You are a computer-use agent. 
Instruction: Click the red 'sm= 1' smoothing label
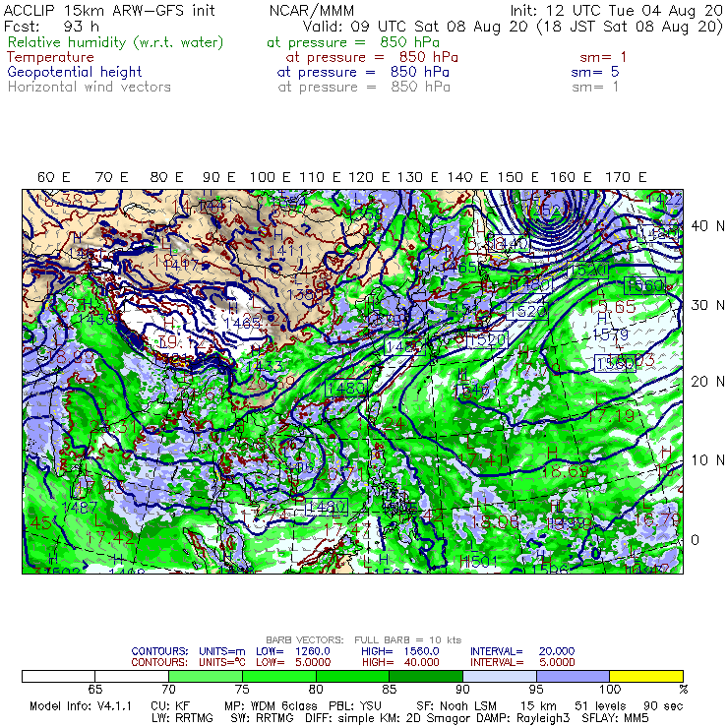tap(603, 57)
